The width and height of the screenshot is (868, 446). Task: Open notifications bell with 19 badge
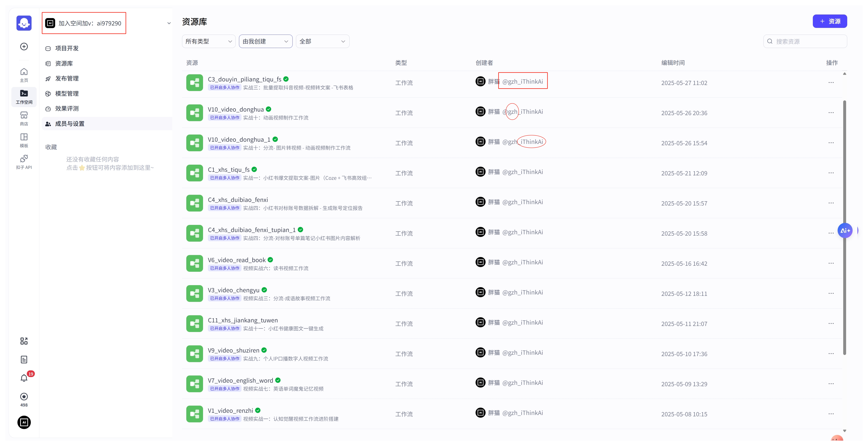point(24,378)
